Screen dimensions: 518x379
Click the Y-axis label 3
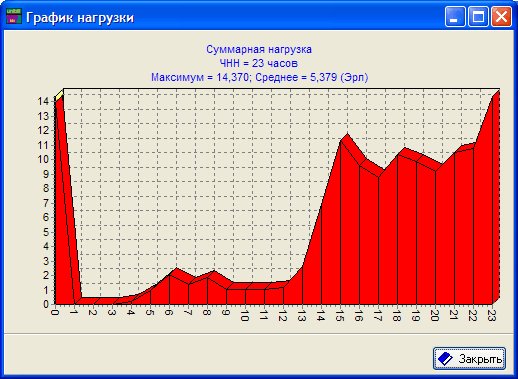point(46,261)
